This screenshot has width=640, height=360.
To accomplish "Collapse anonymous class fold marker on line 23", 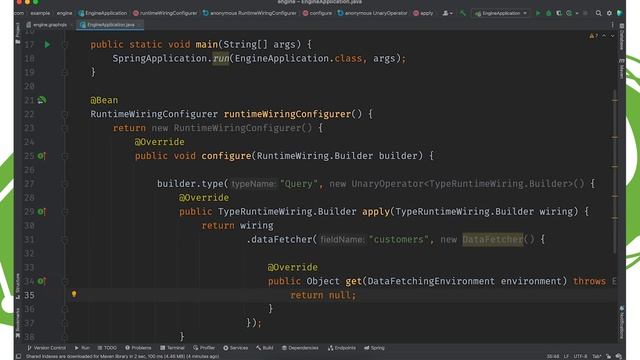I will pos(64,128).
